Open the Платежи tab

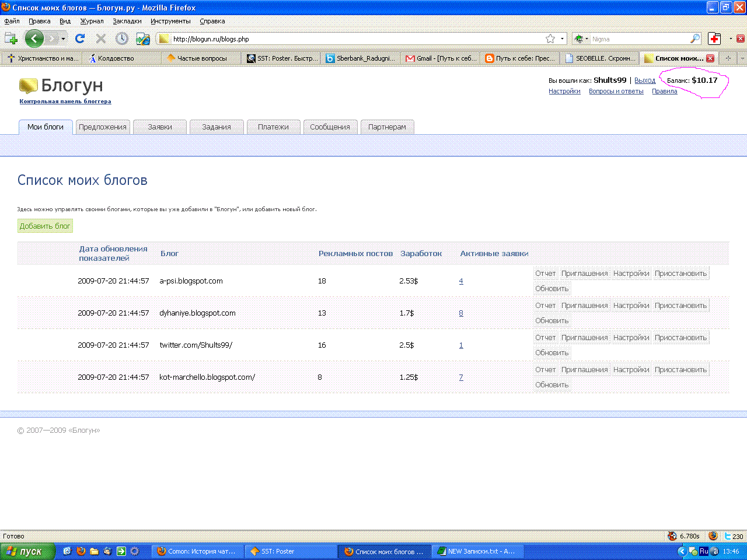[273, 127]
